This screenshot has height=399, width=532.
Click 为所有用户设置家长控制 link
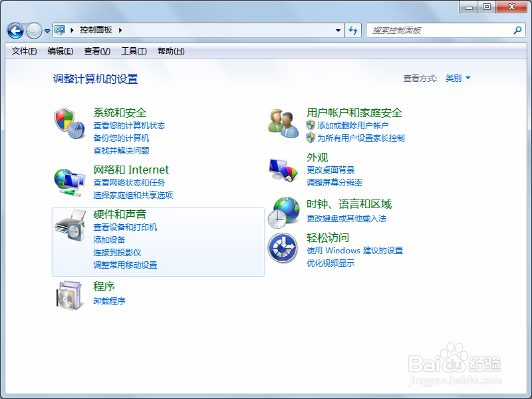pos(361,138)
